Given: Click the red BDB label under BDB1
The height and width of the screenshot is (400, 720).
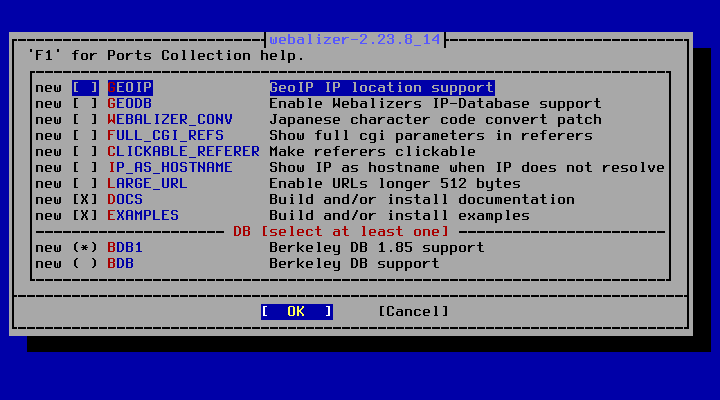Looking at the screenshot, I should [x=120, y=264].
